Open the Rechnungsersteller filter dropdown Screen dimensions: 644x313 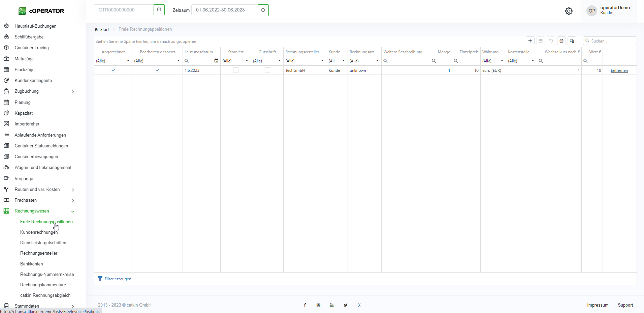tap(322, 61)
